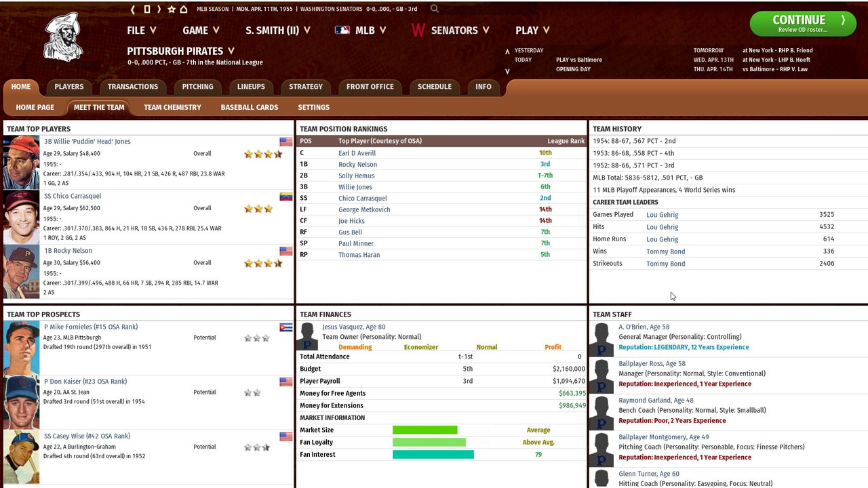Click the '1954: 88-67, .567 PCT - 2nd' history line
Screen dimensions: 868x488
click(x=634, y=141)
